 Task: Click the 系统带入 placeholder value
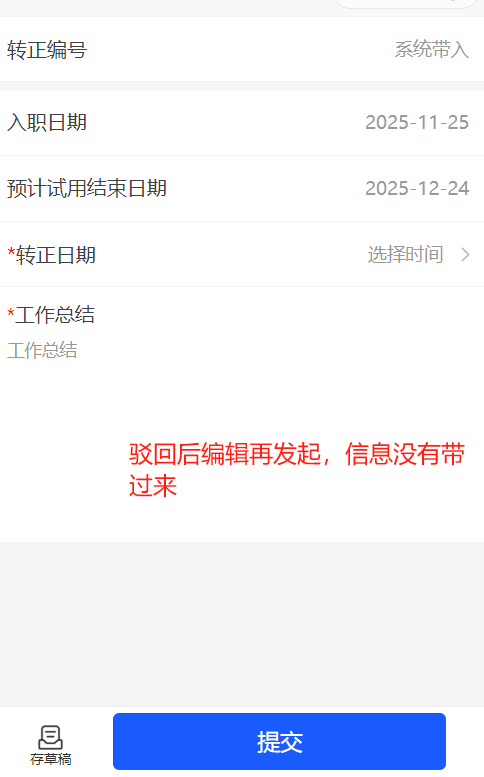coord(431,50)
